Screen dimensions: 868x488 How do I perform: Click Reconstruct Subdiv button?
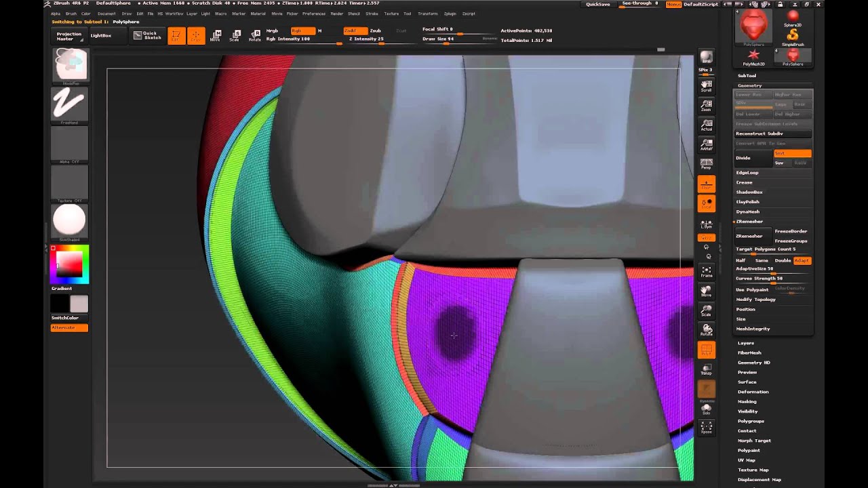[x=773, y=134]
